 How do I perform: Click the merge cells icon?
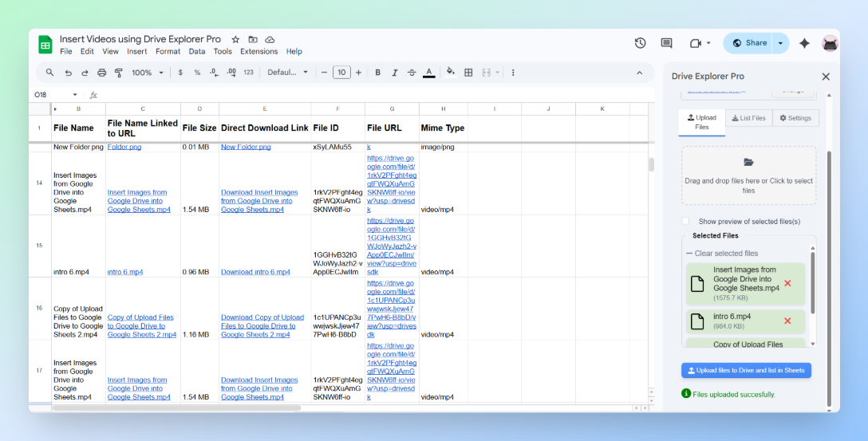(x=487, y=73)
